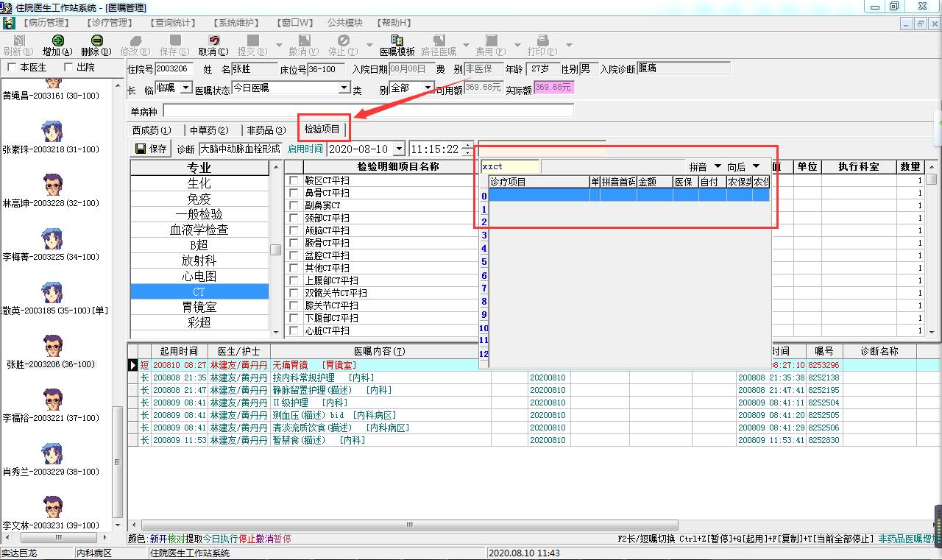
Task: Check the 上腹部CT平扫 item
Action: (294, 280)
